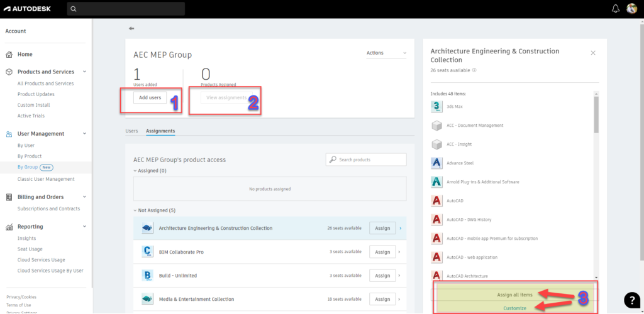Viewport: 644px width, 314px height.
Task: Click the AutoCAD - web application icon
Action: (436, 257)
